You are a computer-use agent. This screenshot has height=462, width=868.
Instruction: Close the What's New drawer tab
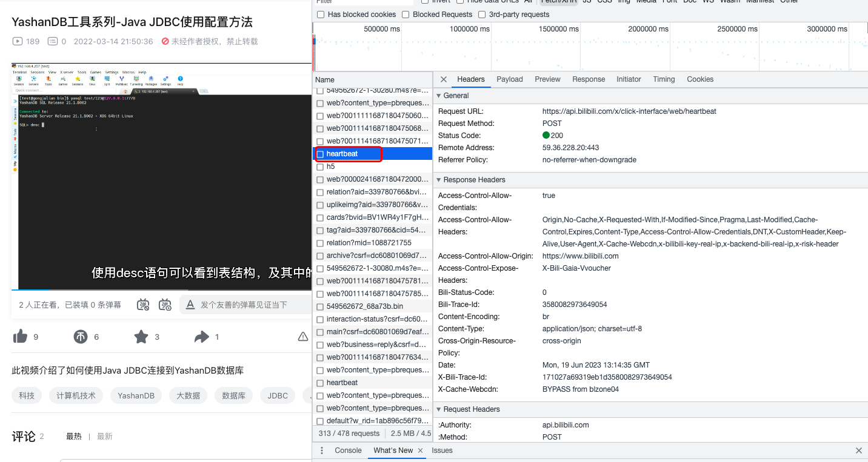click(421, 450)
